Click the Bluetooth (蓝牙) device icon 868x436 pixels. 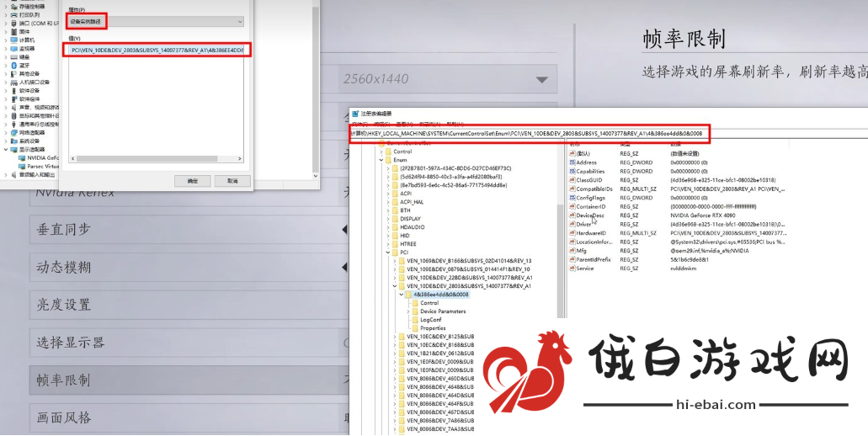(14, 66)
